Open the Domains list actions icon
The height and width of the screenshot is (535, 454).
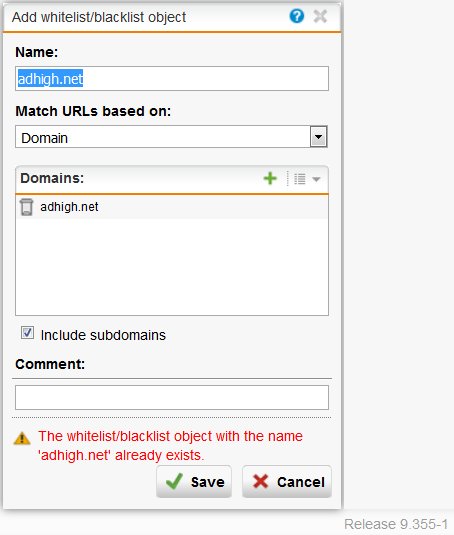[x=300, y=179]
